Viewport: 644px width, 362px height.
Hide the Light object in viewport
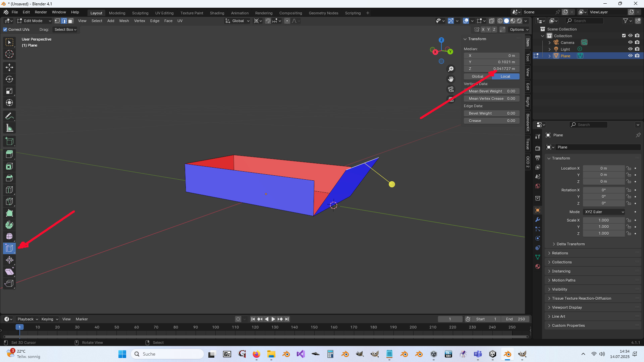coord(630,49)
